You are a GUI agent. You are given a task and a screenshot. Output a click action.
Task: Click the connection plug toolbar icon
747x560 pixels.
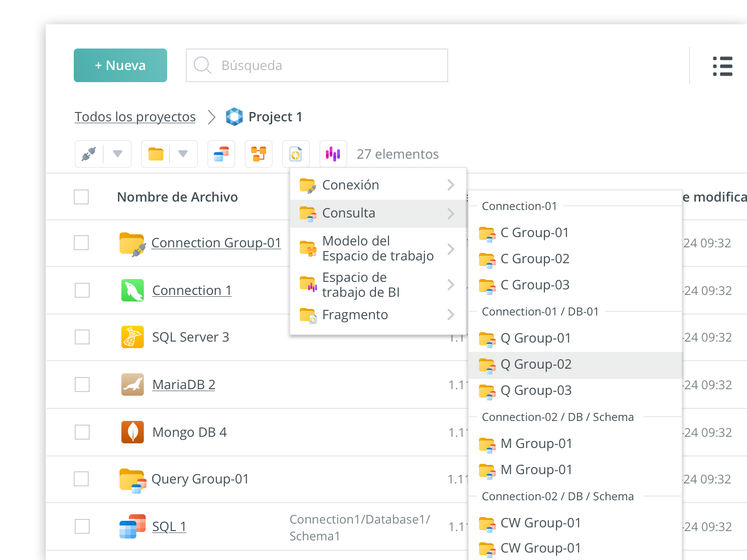[89, 154]
